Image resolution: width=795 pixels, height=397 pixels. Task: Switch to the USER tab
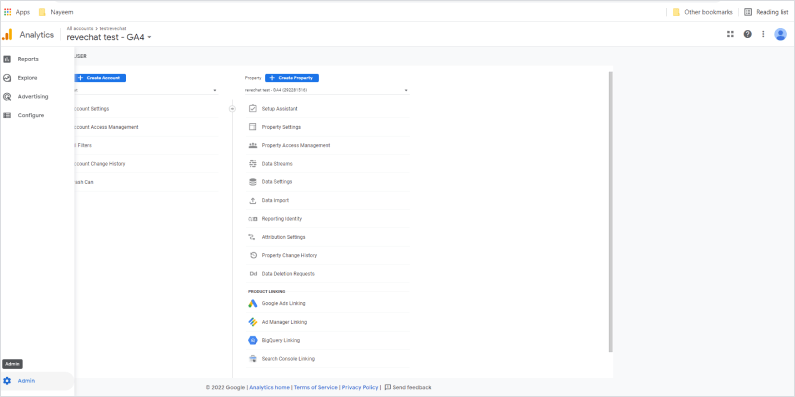[x=81, y=56]
